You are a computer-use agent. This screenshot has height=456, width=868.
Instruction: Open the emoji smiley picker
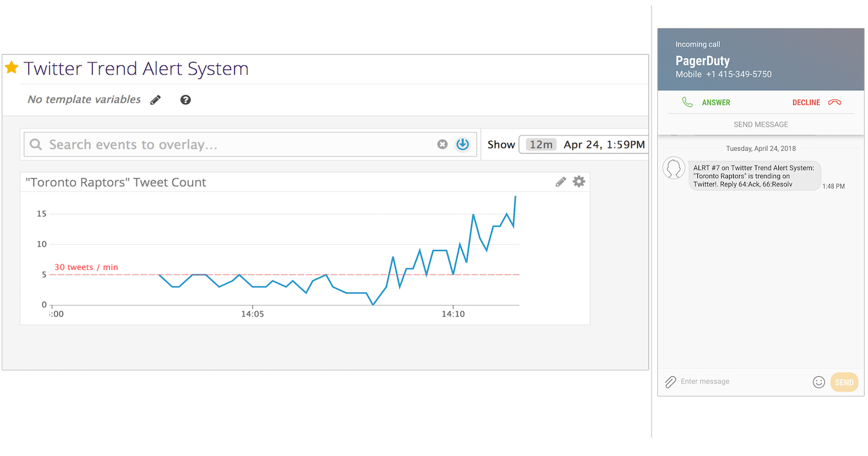coord(818,382)
